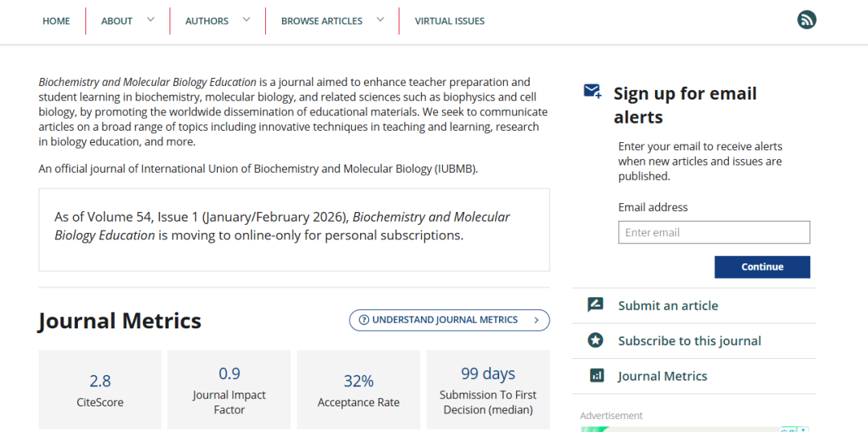Expand the Browse Articles dropdown chevron
The image size is (868, 432).
(380, 20)
